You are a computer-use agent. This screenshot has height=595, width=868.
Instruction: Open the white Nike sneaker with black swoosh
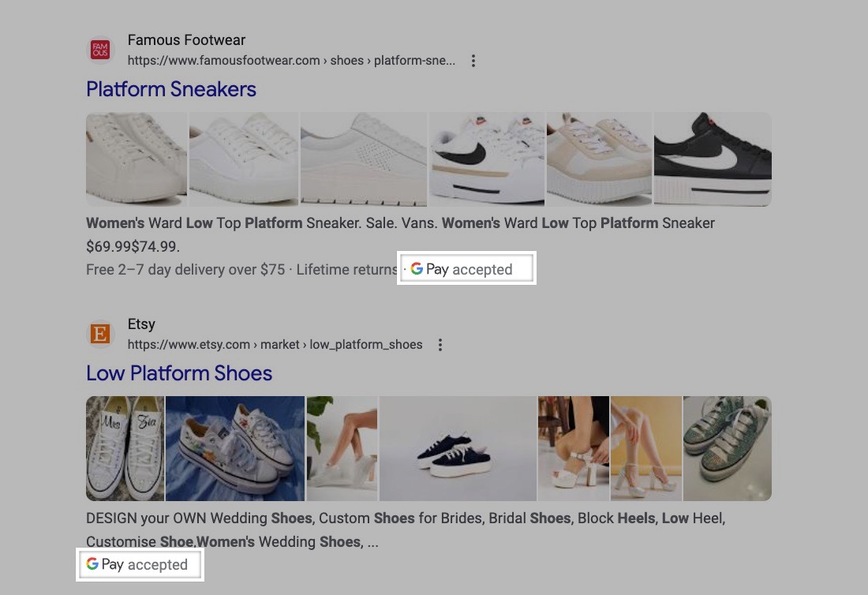click(486, 159)
